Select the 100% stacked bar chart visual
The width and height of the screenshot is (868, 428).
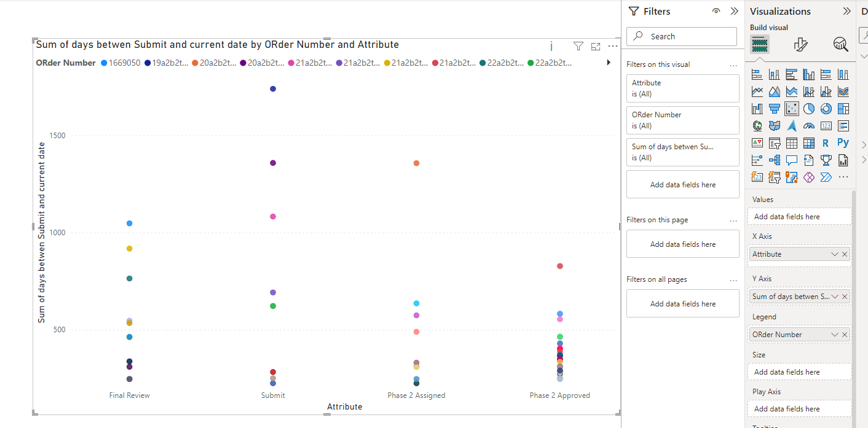tap(826, 74)
